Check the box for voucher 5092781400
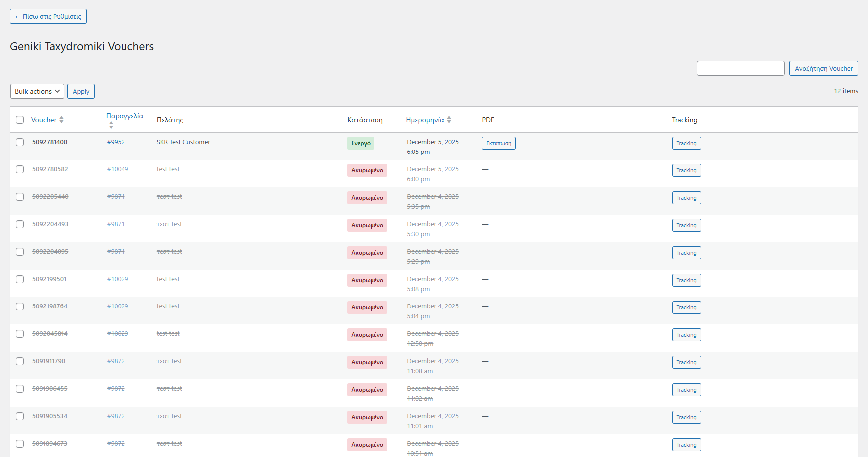 point(20,142)
